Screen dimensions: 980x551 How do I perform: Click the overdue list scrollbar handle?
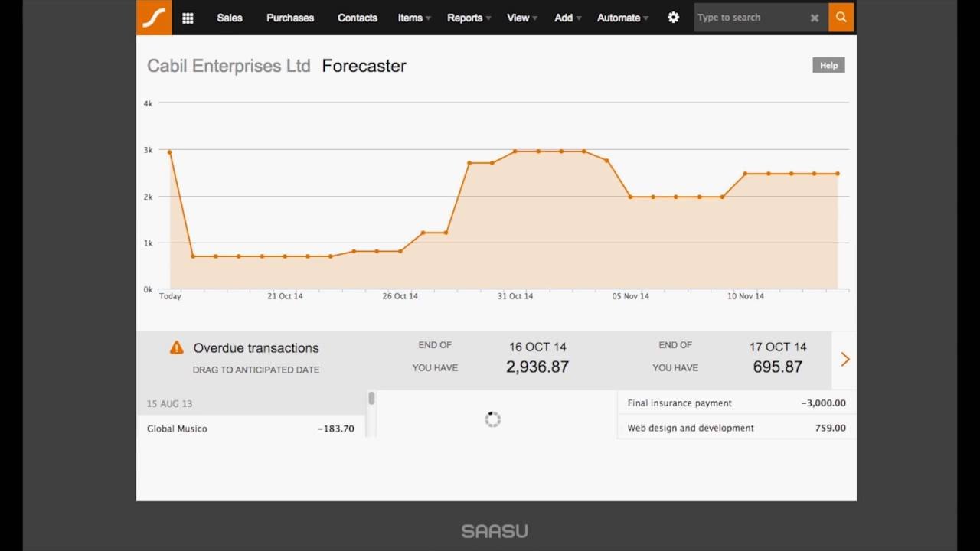pos(371,399)
